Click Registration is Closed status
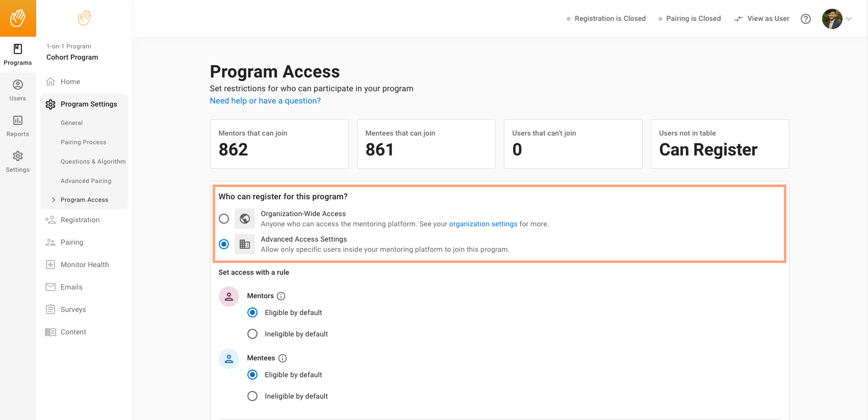Image resolution: width=868 pixels, height=420 pixels. (x=606, y=19)
